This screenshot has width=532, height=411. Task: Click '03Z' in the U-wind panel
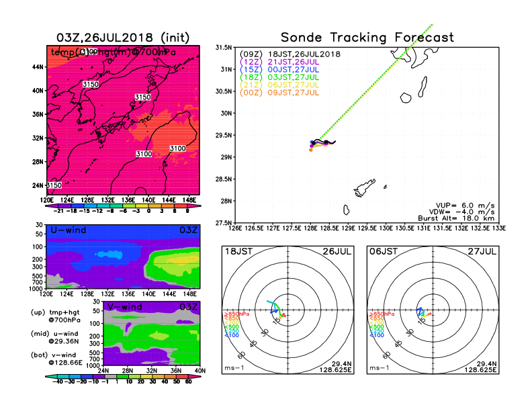click(x=188, y=230)
